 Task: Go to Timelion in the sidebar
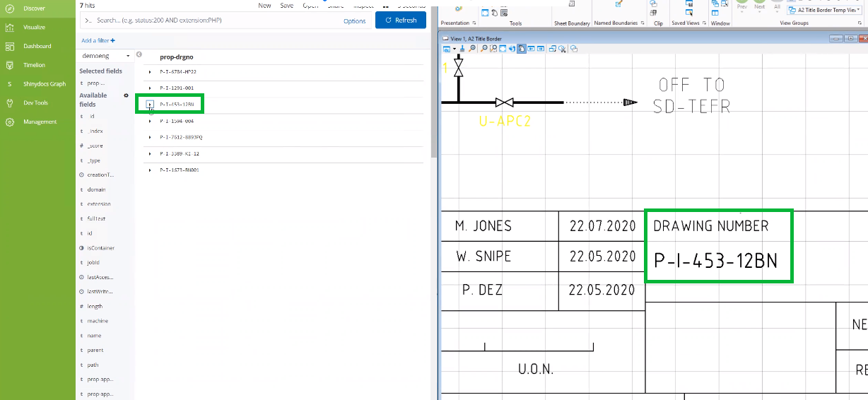tap(34, 65)
